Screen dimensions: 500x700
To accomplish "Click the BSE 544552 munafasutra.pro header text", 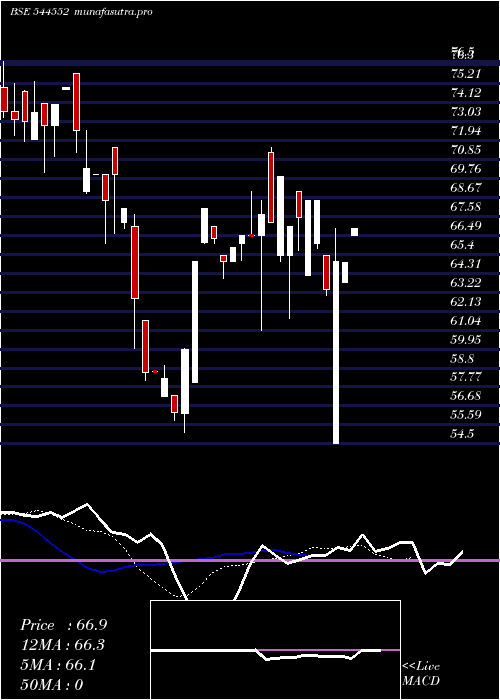I will pyautogui.click(x=81, y=12).
